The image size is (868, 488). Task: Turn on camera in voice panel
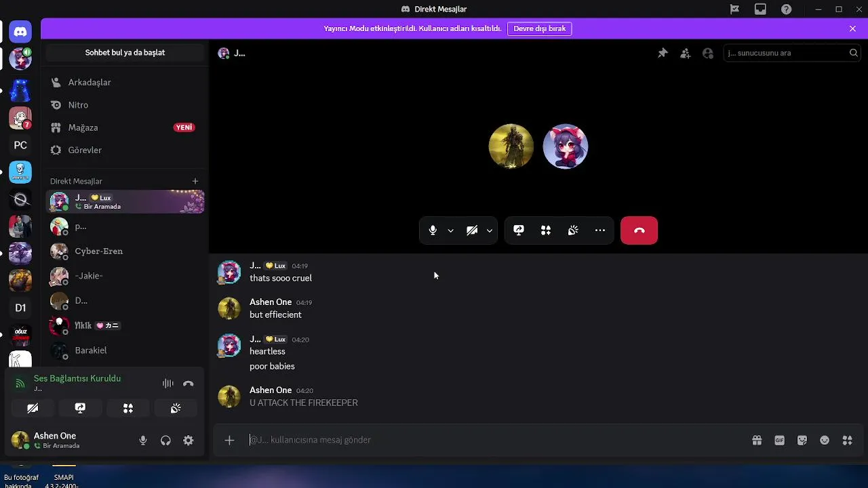tap(33, 408)
